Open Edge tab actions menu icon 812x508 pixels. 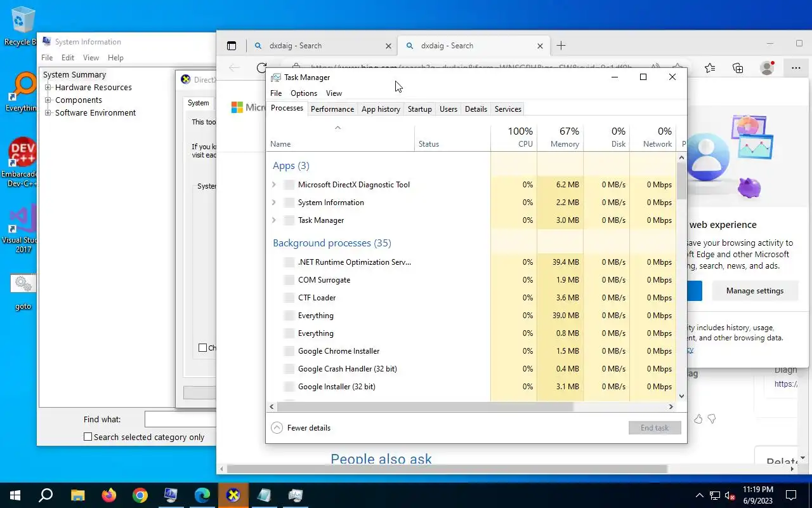(x=232, y=46)
